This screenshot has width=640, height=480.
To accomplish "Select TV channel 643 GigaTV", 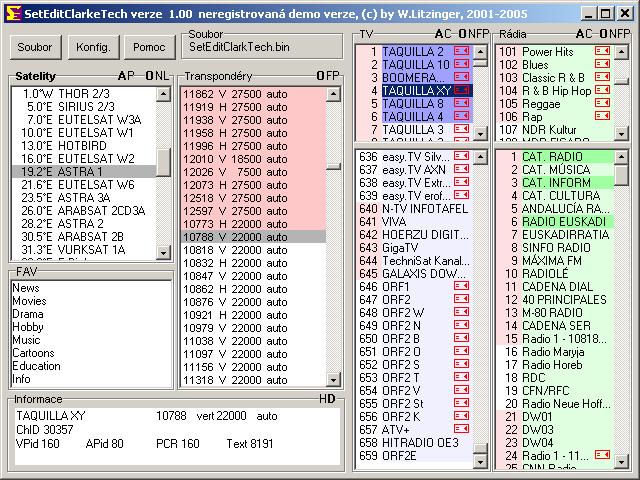I will pyautogui.click(x=414, y=247).
